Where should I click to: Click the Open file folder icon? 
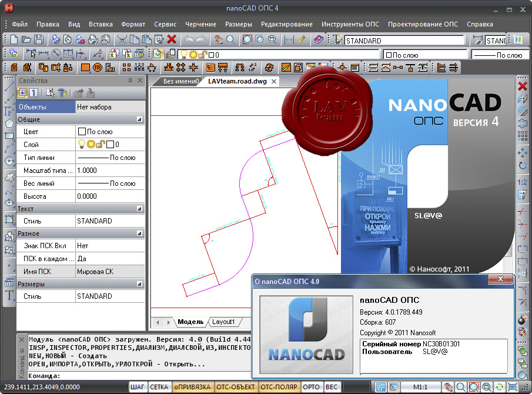coord(26,40)
